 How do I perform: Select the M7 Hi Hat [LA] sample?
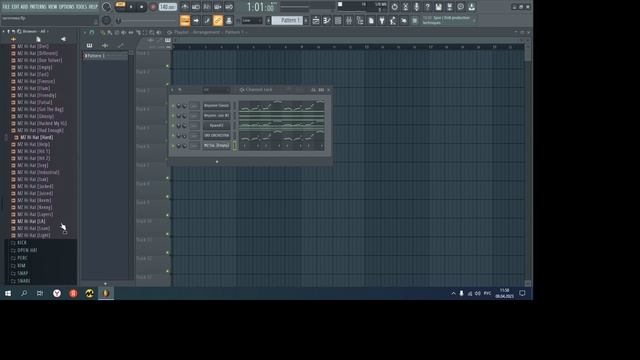tap(31, 221)
